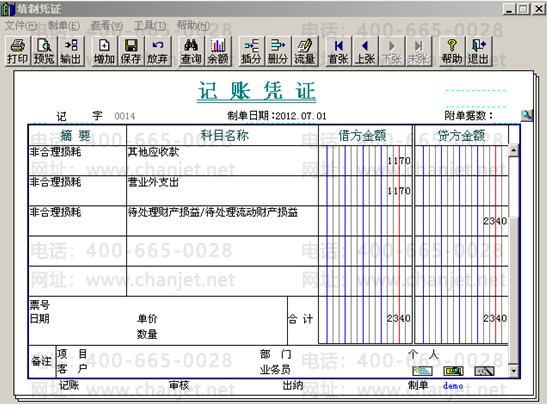Insert entry line with 插分 icon
The image size is (547, 404).
tap(251, 52)
